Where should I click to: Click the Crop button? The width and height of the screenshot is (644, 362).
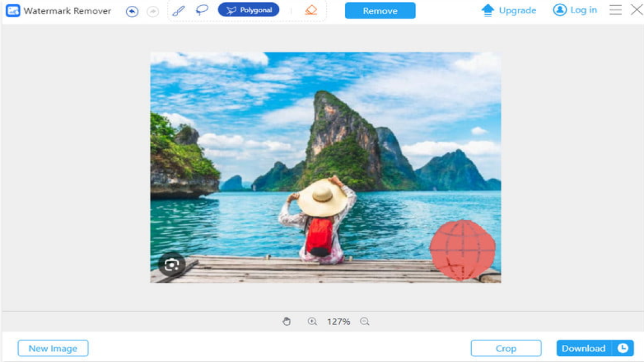coord(506,348)
